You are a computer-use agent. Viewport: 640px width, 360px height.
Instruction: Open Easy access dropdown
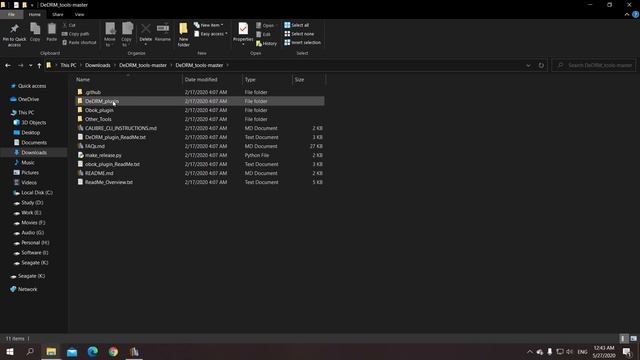pyautogui.click(x=211, y=34)
